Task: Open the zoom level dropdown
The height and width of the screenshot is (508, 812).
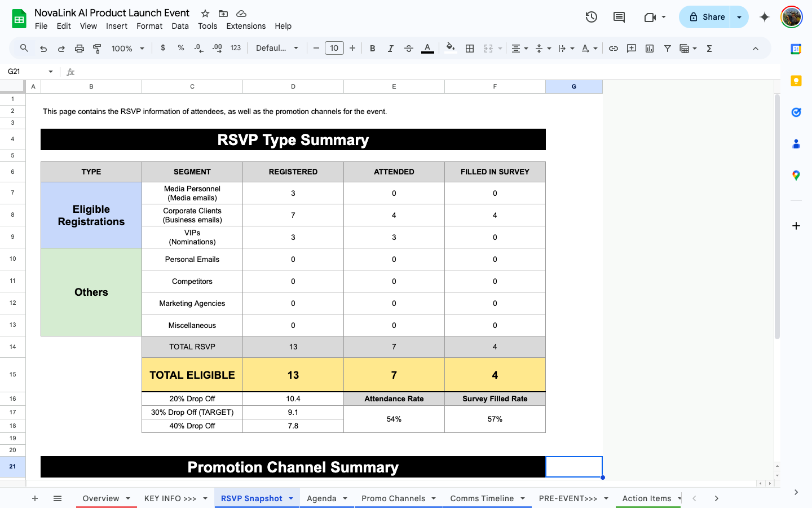Action: 128,49
